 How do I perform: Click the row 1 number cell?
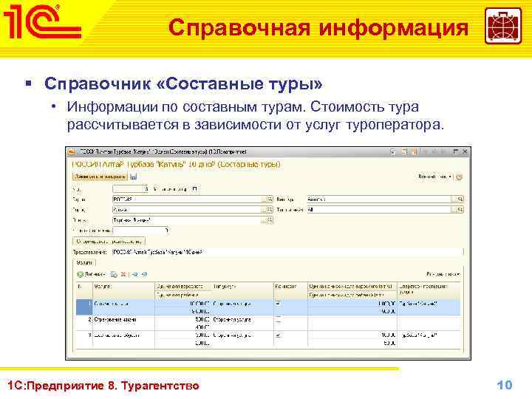pos(84,307)
